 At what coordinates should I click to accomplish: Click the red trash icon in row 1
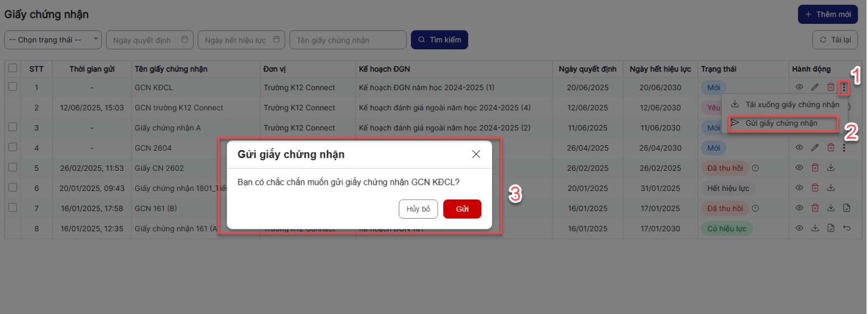[x=831, y=87]
